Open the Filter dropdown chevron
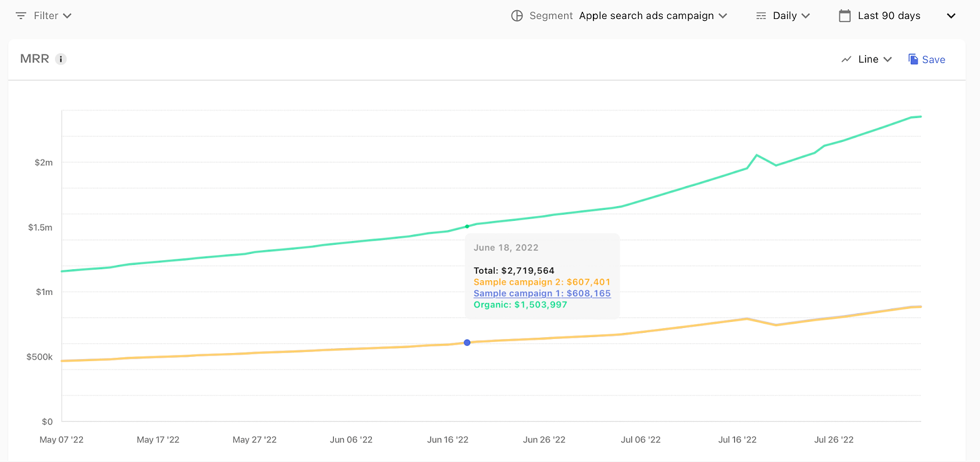Viewport: 980px width, 462px height. coord(67,16)
